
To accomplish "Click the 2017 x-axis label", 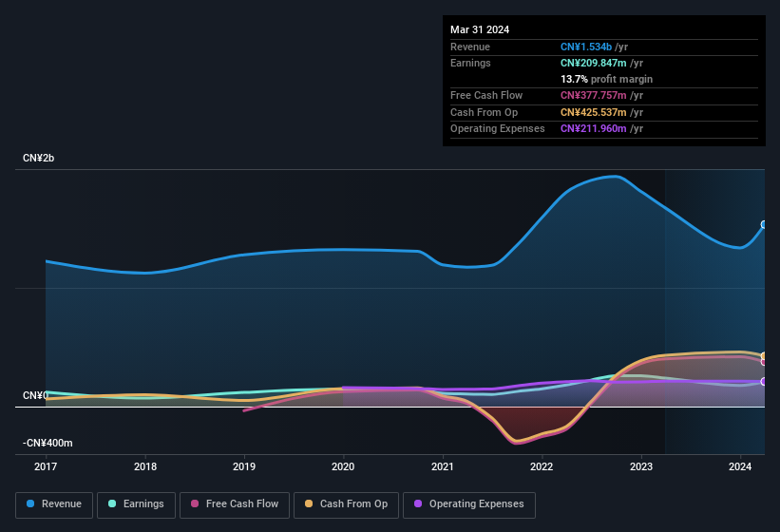I will click(x=46, y=466).
